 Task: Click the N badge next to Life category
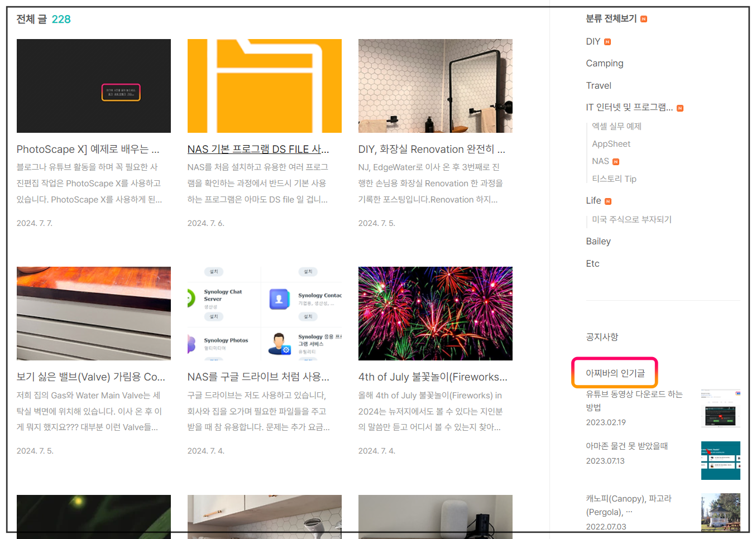608,201
